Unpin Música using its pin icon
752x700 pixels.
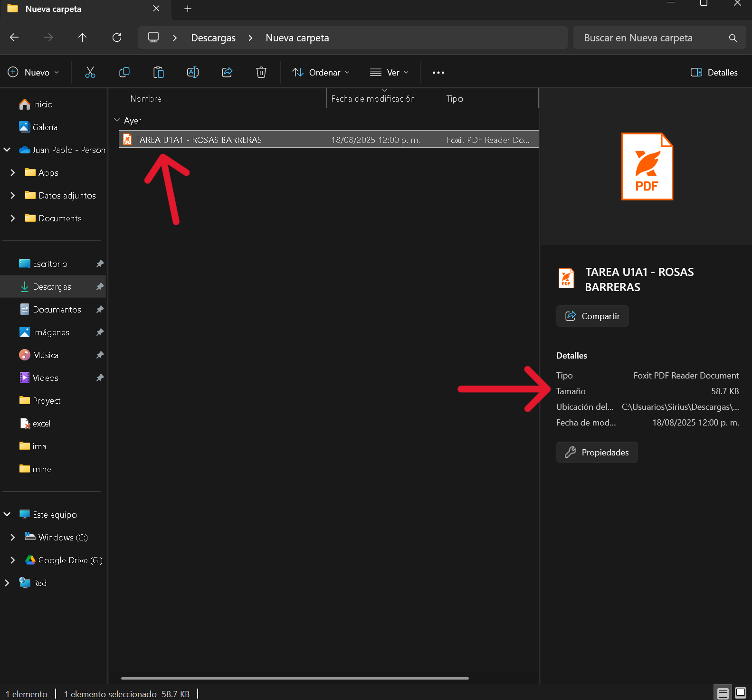[100, 355]
